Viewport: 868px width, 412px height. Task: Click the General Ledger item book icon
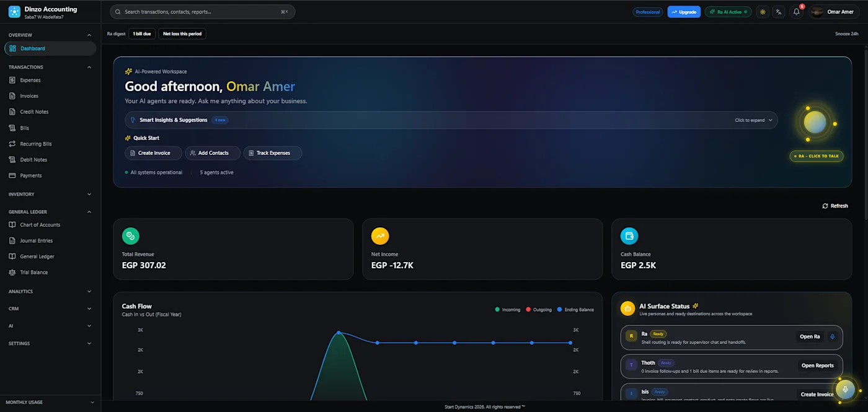point(12,256)
